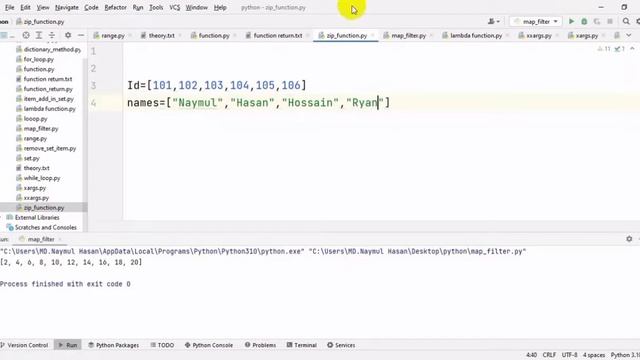Click the 4 spaces indent status
Screen dimensions: 640x360
tap(593, 355)
